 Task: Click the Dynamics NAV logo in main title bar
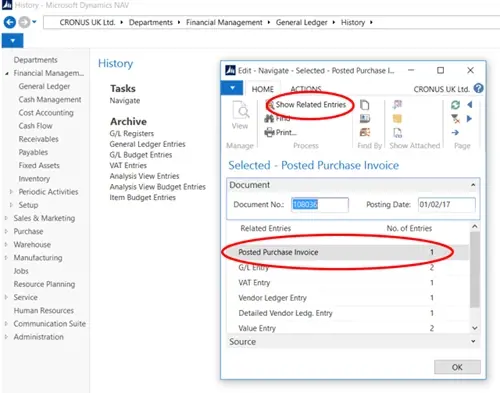point(7,5)
